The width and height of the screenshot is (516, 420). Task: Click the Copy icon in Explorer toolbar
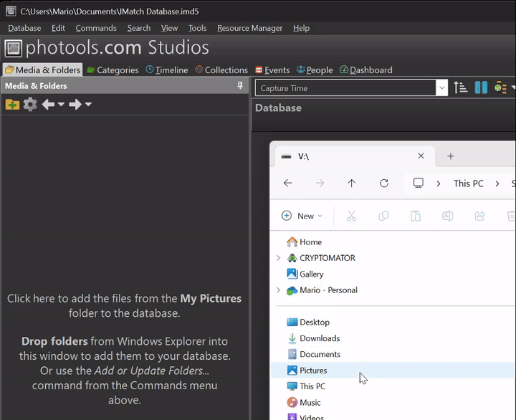pyautogui.click(x=383, y=216)
